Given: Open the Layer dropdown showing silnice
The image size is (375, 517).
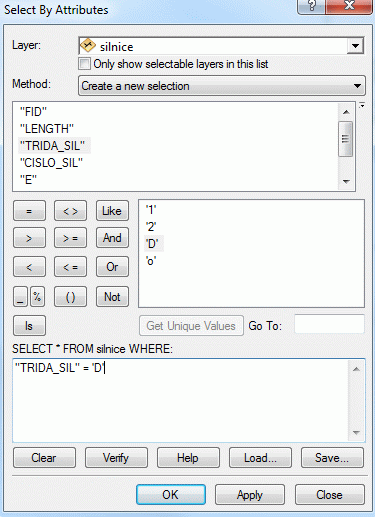Looking at the screenshot, I should click(221, 46).
